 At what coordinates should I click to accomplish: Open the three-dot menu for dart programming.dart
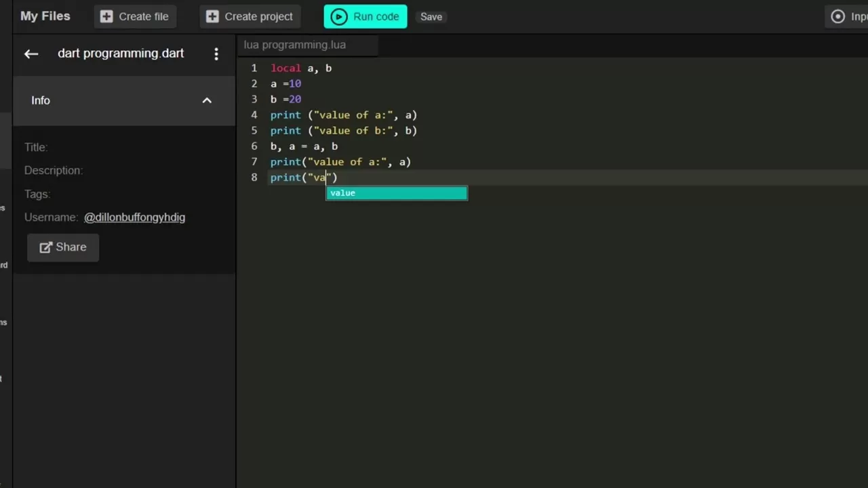point(216,54)
